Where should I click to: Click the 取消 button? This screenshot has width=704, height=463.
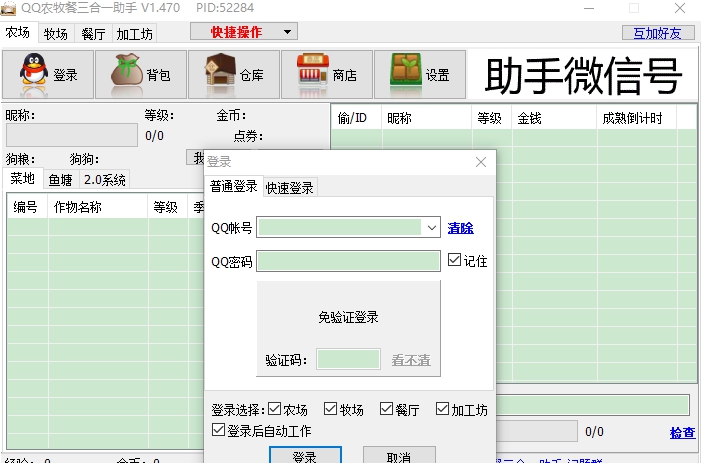click(399, 455)
